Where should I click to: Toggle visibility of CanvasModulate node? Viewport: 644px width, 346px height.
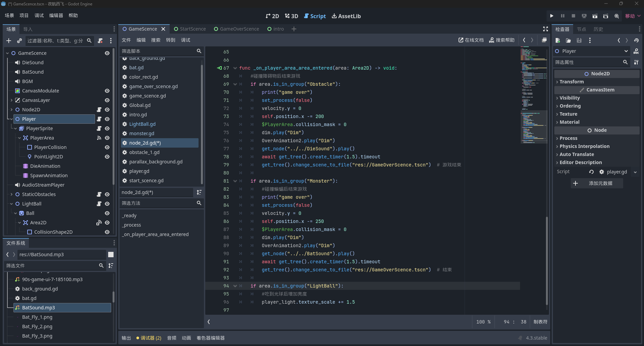pos(107,91)
